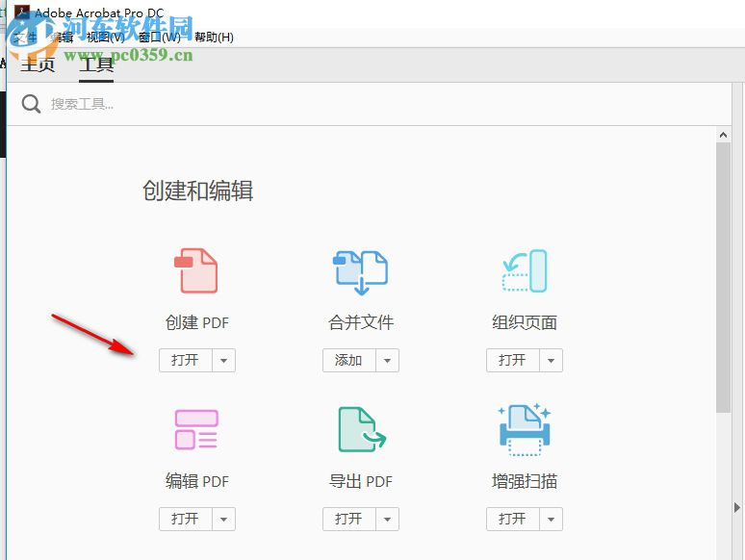Open the 编辑 menu
The width and height of the screenshot is (745, 560).
tap(62, 38)
